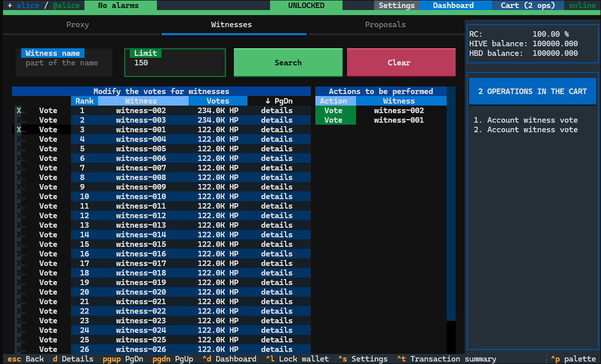Click the RC 100.00 % value
This screenshot has height=364, width=601.
(550, 34)
